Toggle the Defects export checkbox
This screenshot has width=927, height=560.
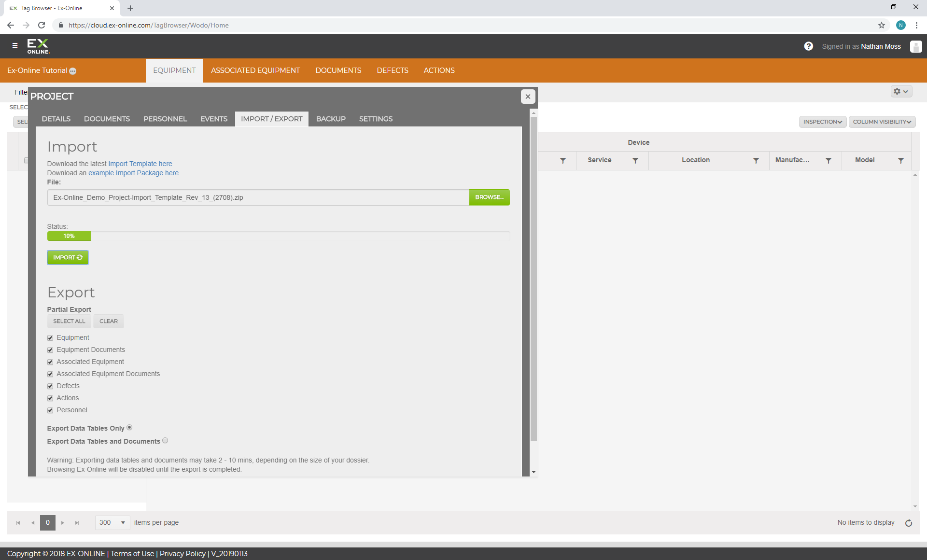click(50, 386)
